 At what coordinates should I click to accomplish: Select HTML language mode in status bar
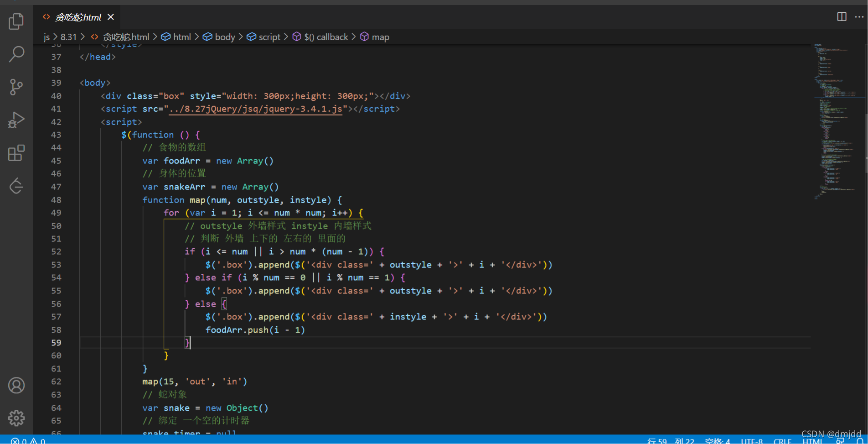812,441
